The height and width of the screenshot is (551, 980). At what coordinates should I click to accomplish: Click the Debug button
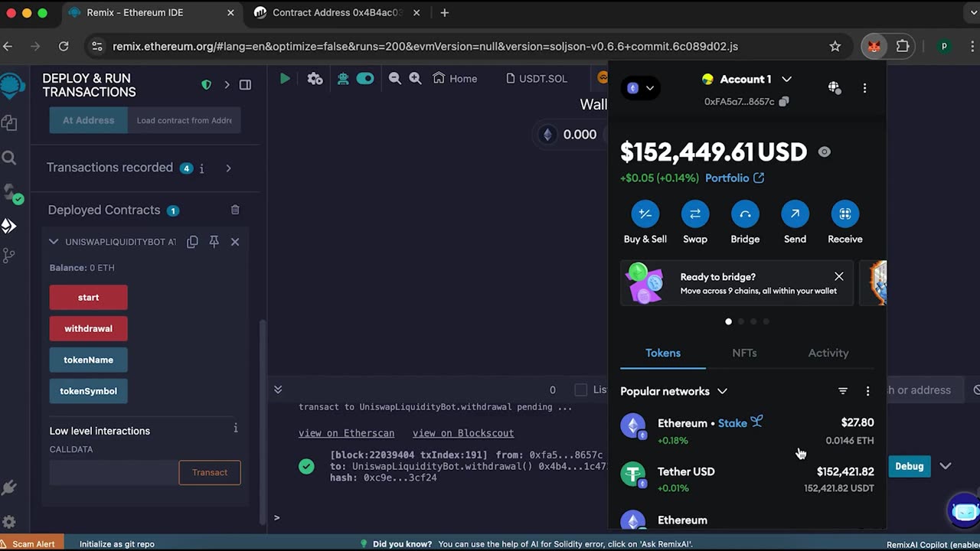click(910, 466)
